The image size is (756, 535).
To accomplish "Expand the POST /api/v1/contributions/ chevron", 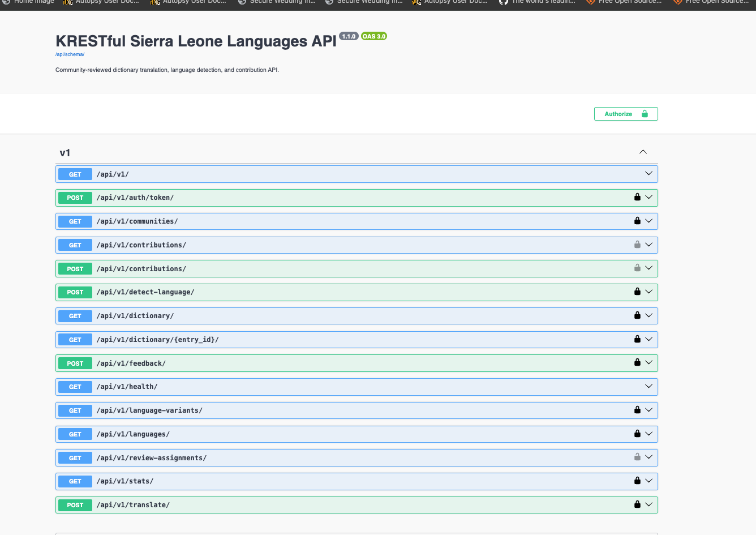I will click(x=649, y=268).
